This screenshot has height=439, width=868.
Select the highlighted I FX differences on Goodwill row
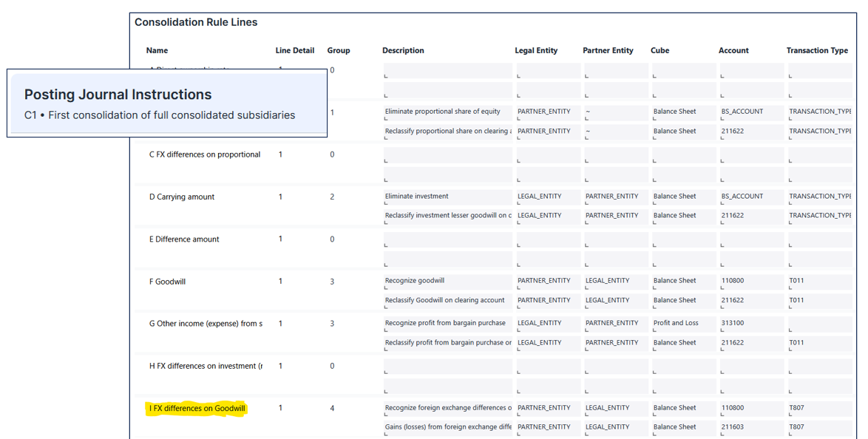197,409
